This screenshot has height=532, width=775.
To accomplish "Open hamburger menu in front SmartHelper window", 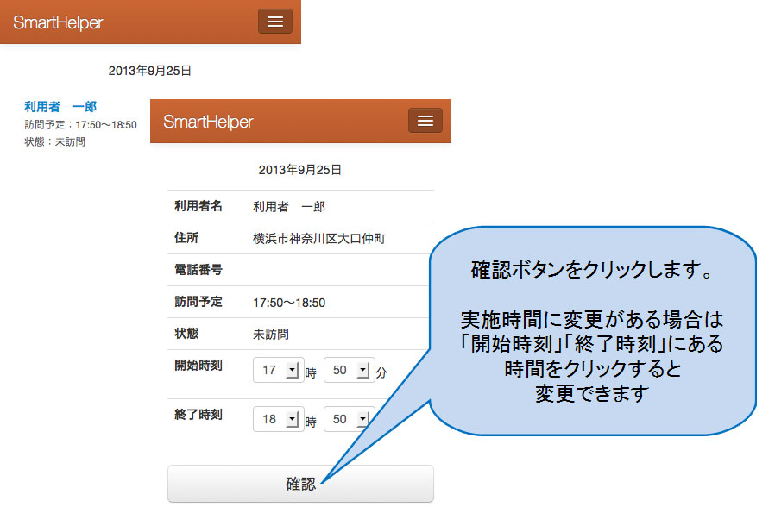I will pyautogui.click(x=425, y=121).
